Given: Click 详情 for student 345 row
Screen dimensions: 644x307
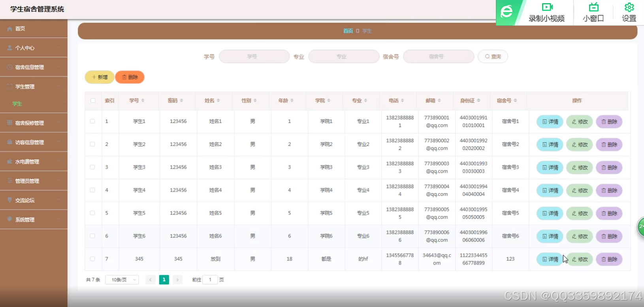Looking at the screenshot, I should coord(550,259).
